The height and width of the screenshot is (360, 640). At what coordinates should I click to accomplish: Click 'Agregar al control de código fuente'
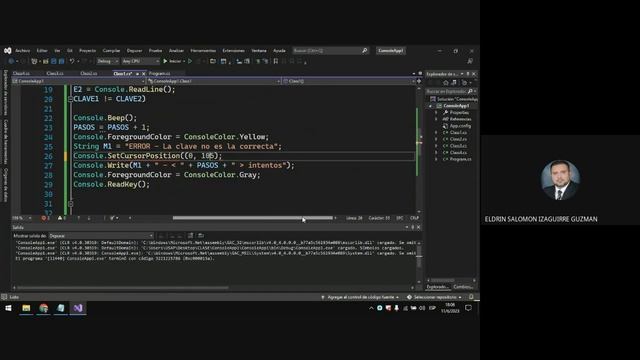[x=361, y=297]
